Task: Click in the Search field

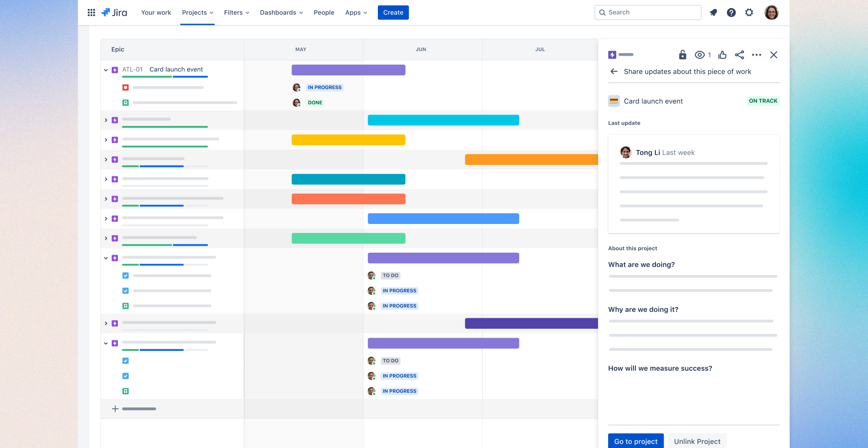Action: coord(648,13)
